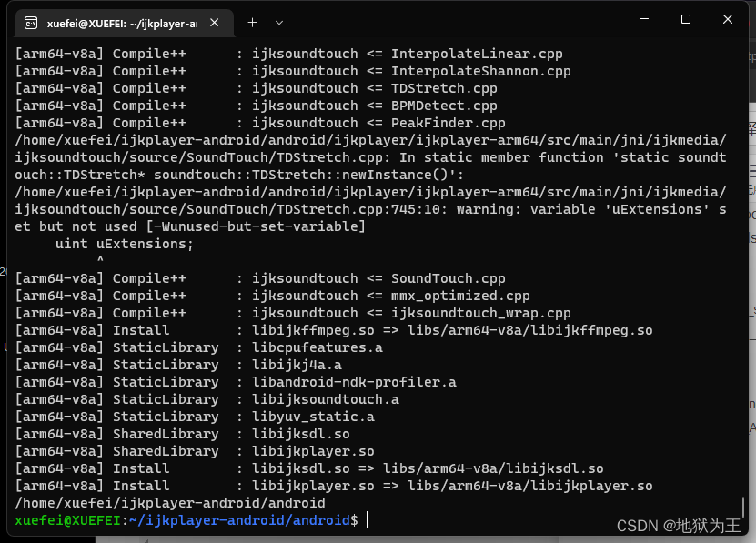
Task: Click the libandroid-ndk-profiler.a entry
Action: point(354,382)
